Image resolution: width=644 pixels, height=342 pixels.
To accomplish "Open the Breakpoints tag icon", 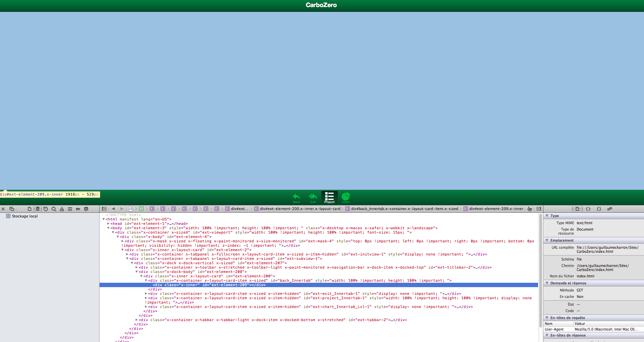I will coord(78,209).
